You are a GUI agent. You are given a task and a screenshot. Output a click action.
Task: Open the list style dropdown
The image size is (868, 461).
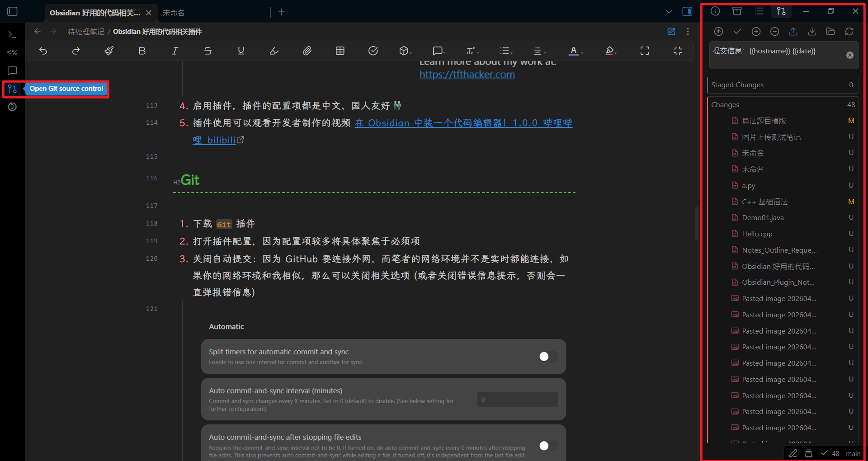506,51
